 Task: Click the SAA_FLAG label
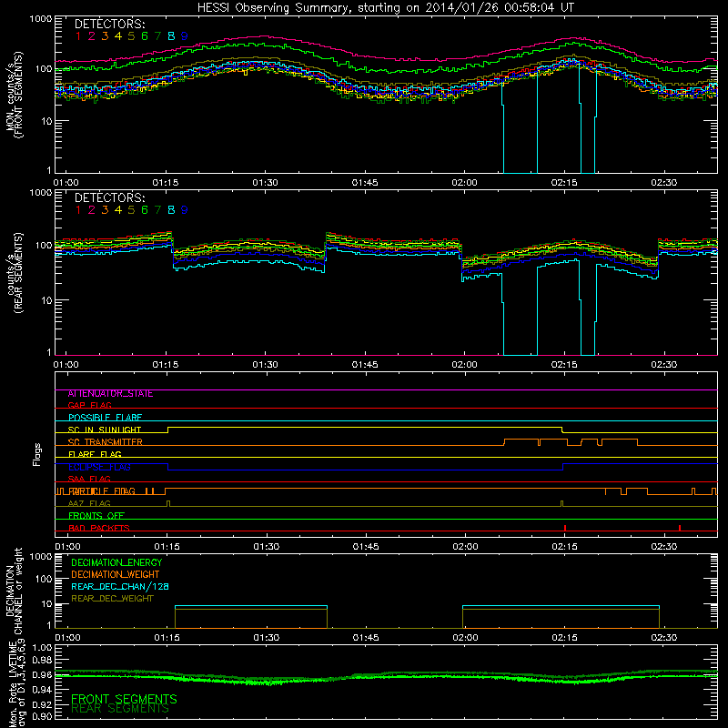point(89,479)
